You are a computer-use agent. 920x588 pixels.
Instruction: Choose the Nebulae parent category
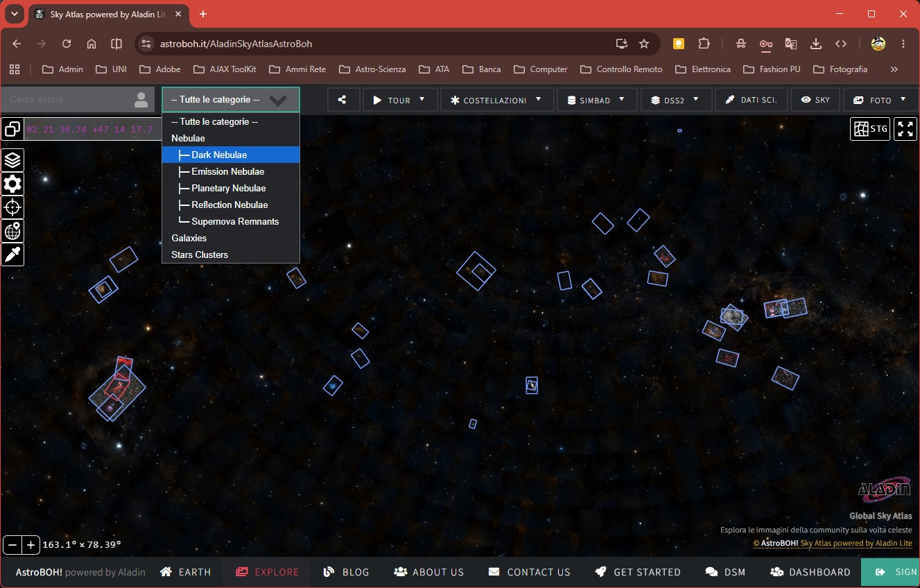pos(231,138)
